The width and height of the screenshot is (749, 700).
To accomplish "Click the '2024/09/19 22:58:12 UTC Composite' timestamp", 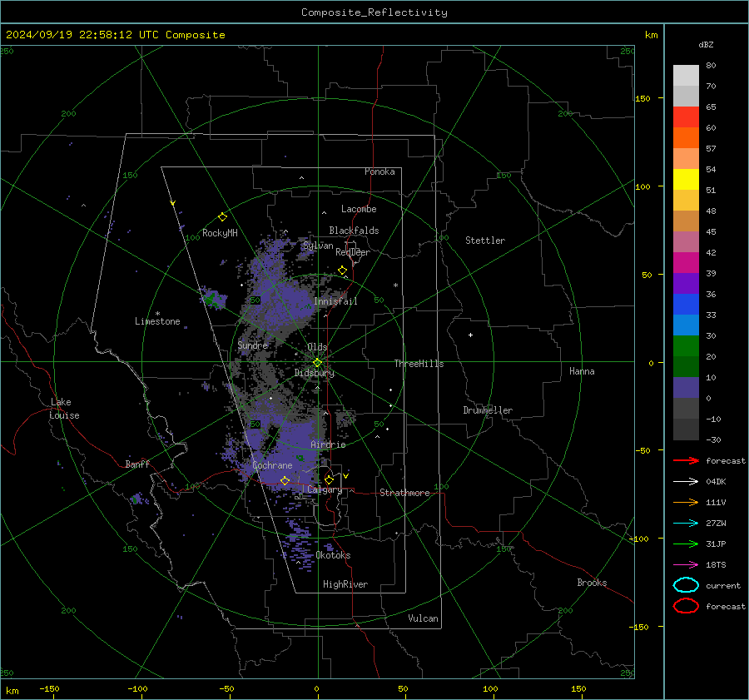I will 115,35.
